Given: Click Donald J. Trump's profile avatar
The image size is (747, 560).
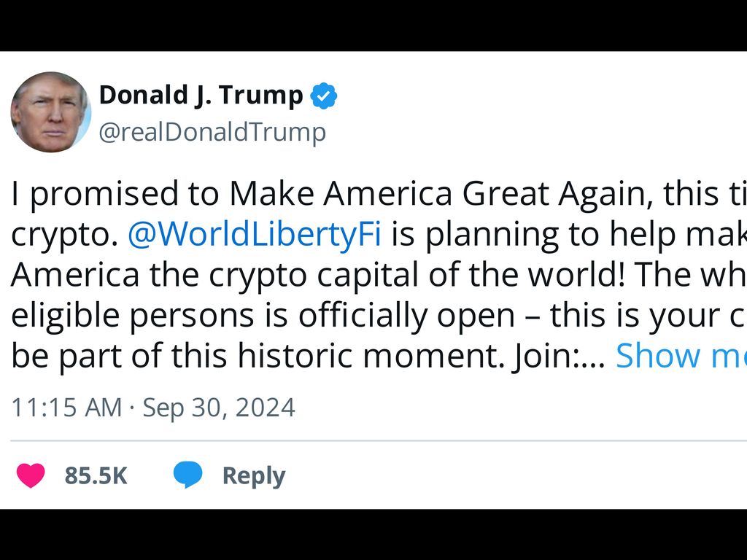Looking at the screenshot, I should 50,112.
